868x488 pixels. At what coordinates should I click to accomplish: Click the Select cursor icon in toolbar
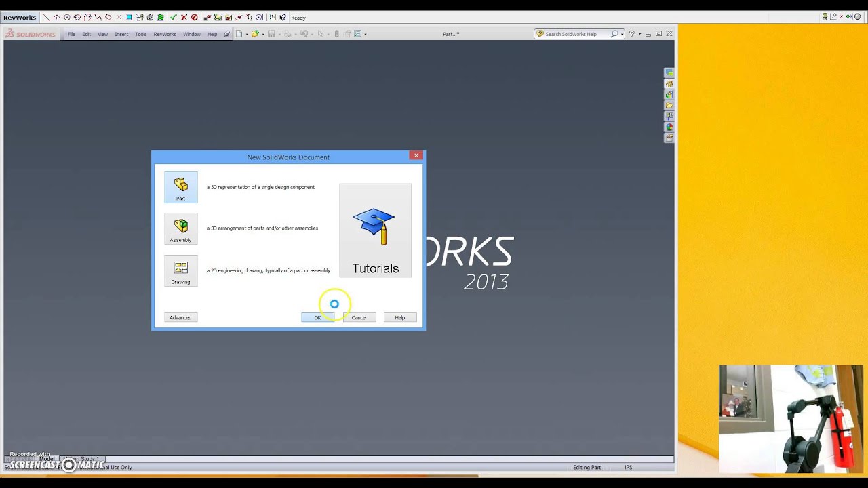(x=320, y=34)
